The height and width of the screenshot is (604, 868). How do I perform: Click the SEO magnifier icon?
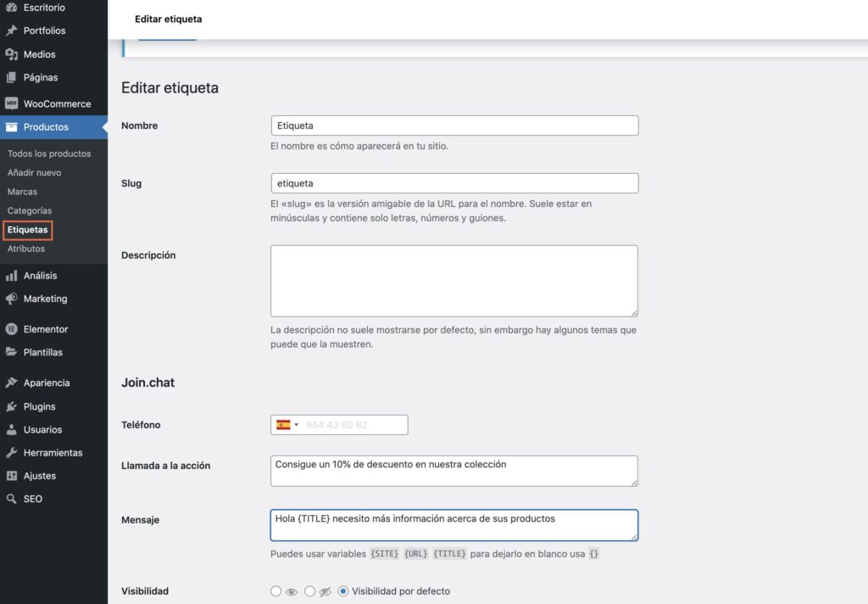click(11, 499)
